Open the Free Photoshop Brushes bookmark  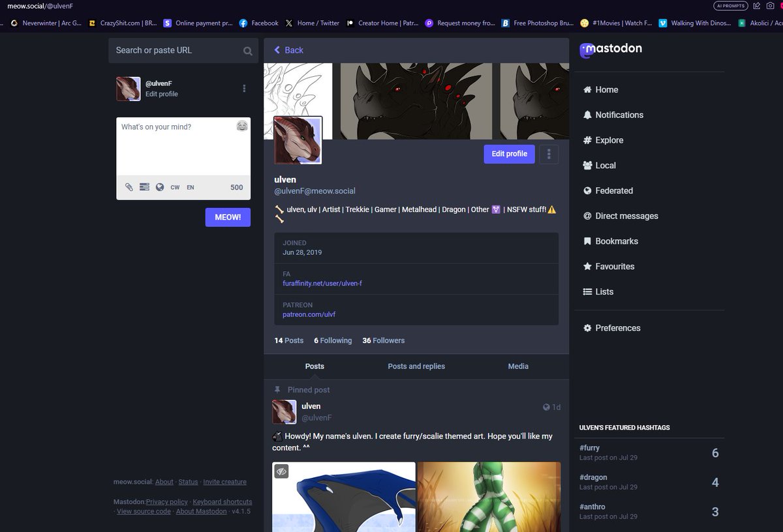click(x=538, y=23)
